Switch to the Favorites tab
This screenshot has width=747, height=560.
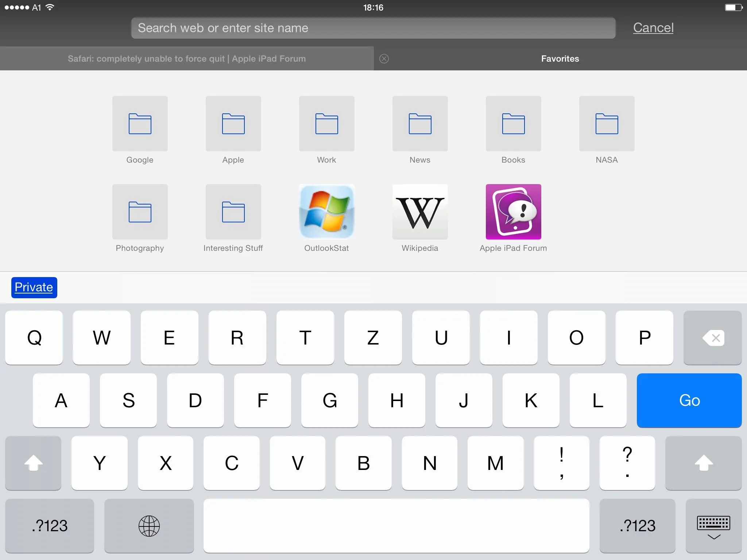click(560, 59)
